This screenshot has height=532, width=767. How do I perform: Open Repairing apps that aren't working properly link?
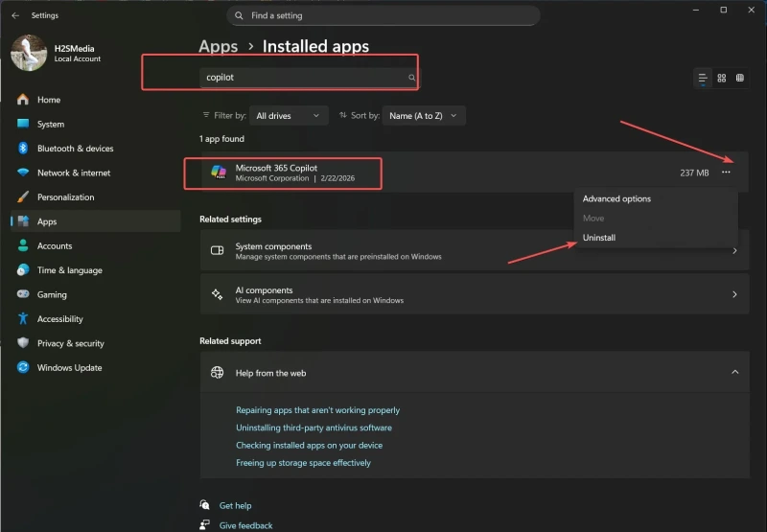pos(317,410)
